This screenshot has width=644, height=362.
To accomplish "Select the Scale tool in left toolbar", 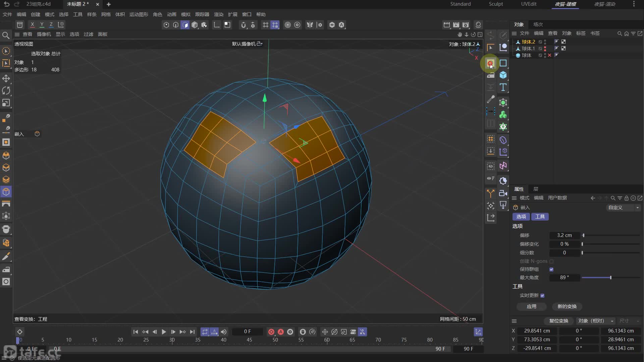I will (x=6, y=103).
